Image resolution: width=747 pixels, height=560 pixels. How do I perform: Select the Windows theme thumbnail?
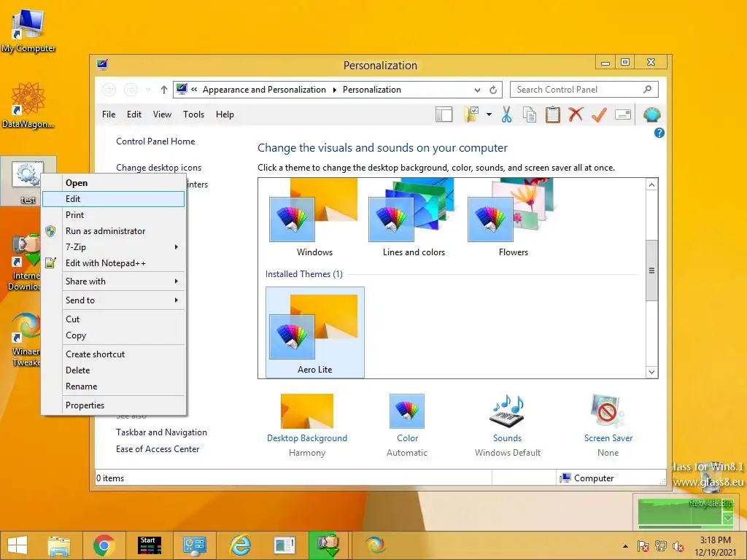pos(314,218)
